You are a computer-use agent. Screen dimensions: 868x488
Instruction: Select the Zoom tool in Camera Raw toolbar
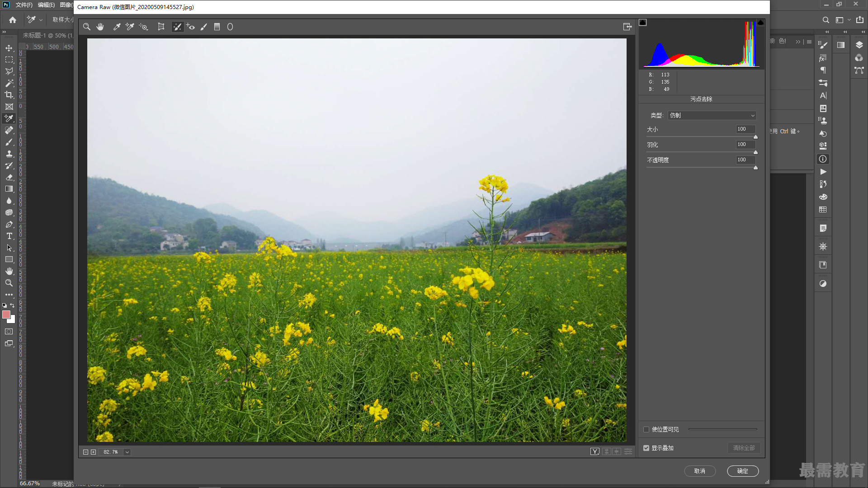pos(87,27)
